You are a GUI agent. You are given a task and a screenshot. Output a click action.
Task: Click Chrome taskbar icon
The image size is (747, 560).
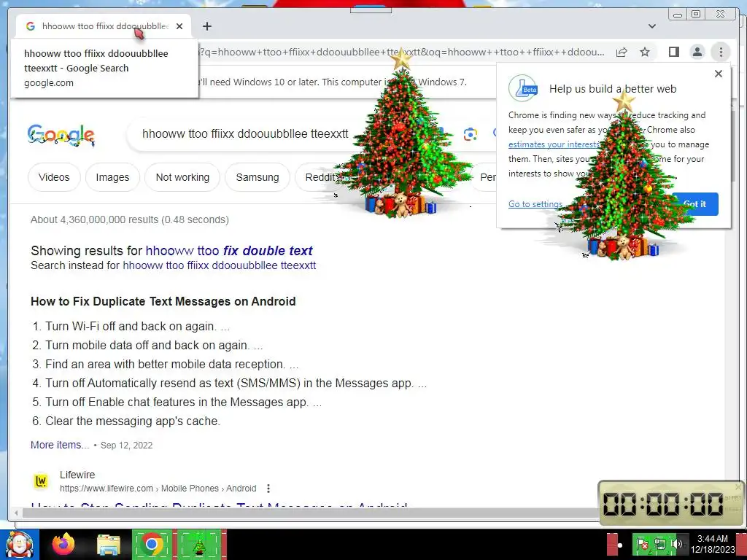click(x=152, y=544)
